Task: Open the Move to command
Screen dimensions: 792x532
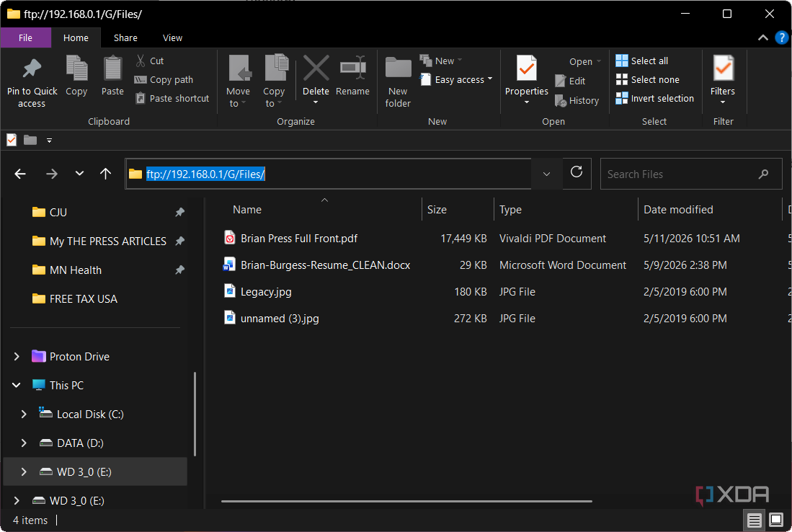Action: [238, 81]
